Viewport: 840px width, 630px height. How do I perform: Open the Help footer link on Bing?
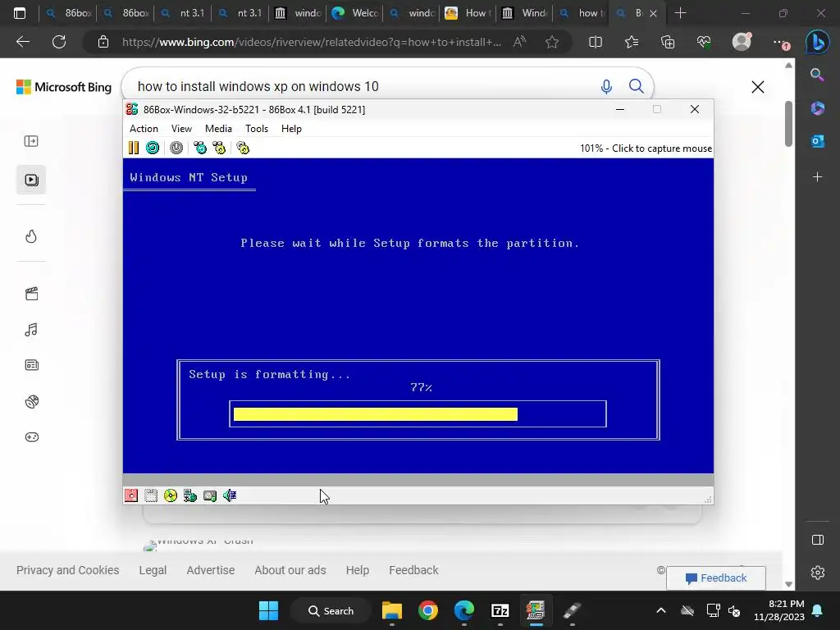point(358,570)
